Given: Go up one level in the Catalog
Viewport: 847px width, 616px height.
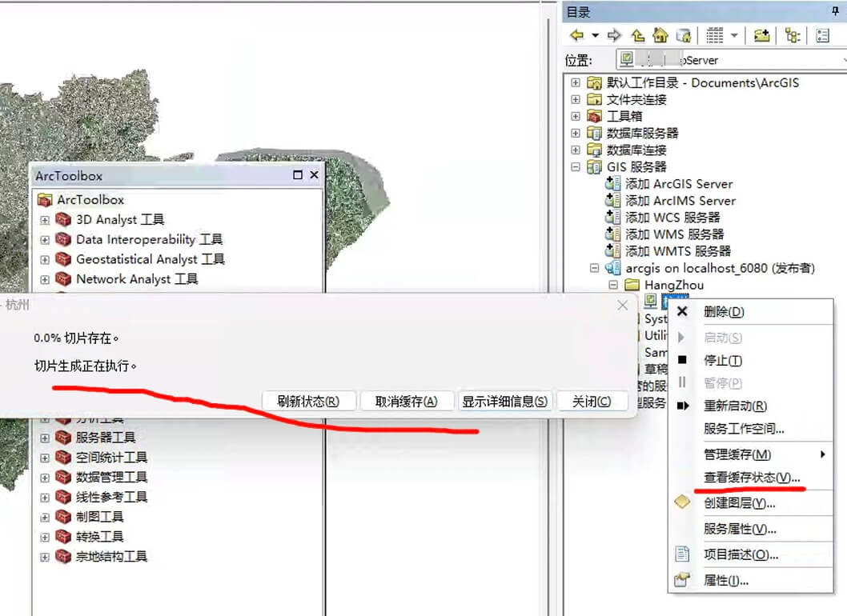Looking at the screenshot, I should point(637,36).
